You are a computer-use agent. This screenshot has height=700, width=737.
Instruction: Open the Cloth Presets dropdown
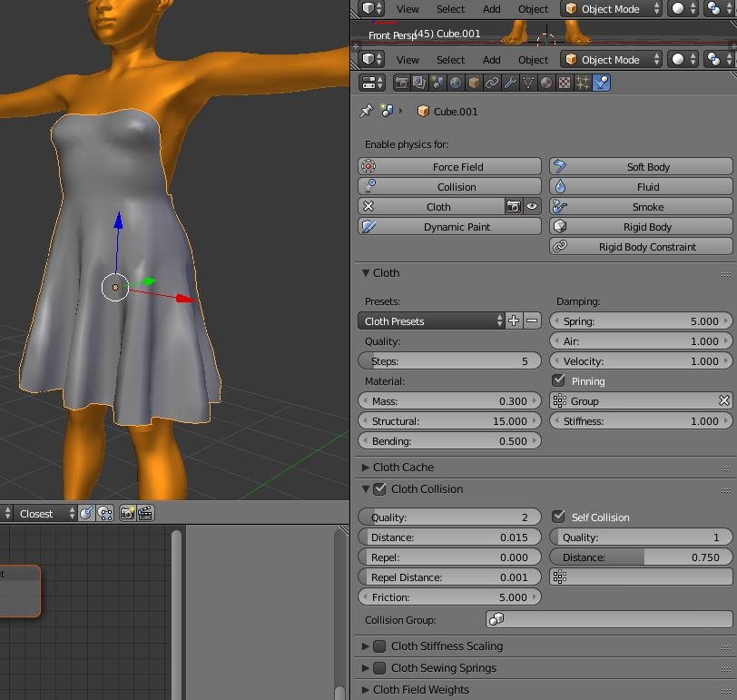click(432, 320)
